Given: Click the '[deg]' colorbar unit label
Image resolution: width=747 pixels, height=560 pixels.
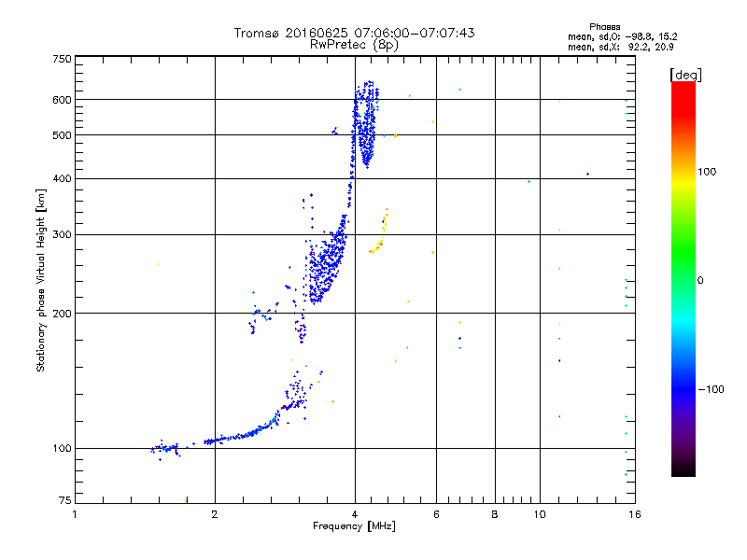Looking at the screenshot, I should coord(685,75).
